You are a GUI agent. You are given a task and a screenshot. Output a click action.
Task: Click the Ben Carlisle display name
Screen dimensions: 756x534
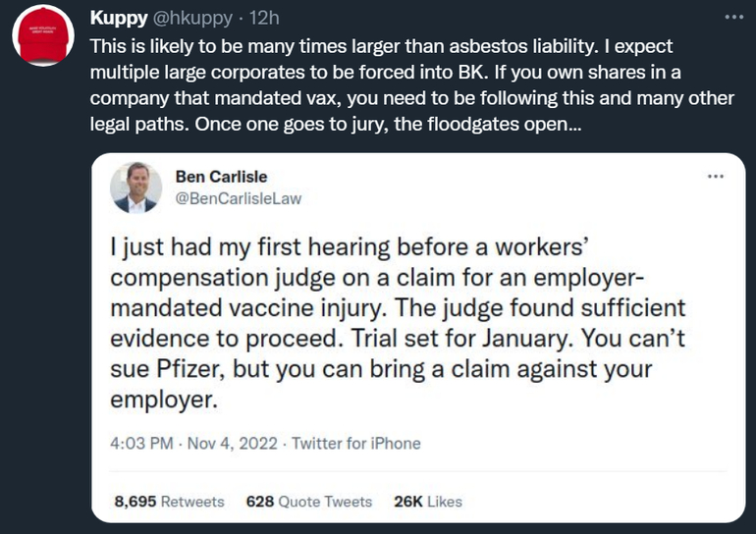pyautogui.click(x=221, y=177)
